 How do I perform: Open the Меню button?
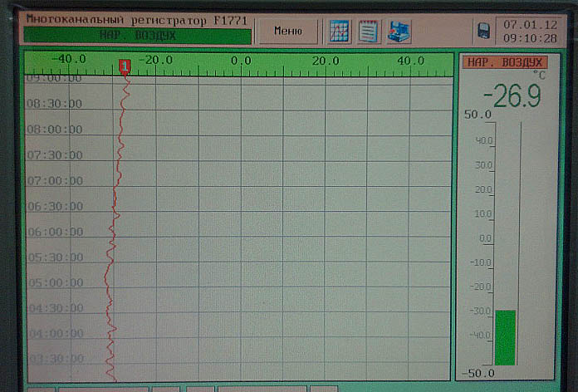point(287,32)
